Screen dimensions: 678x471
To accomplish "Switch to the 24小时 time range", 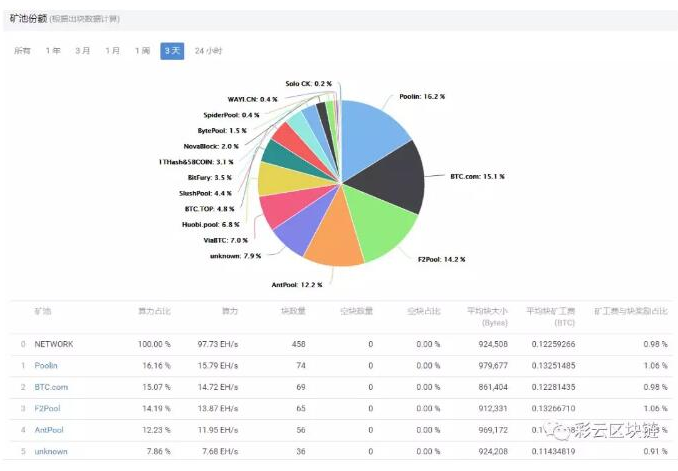I will coord(208,51).
